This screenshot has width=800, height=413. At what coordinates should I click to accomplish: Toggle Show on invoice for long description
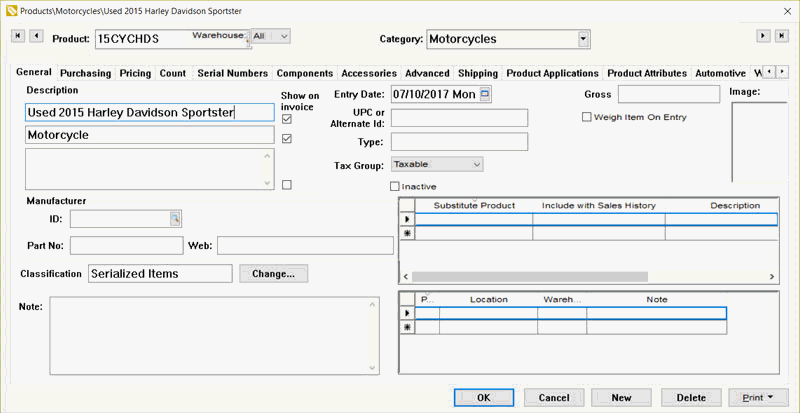click(287, 185)
